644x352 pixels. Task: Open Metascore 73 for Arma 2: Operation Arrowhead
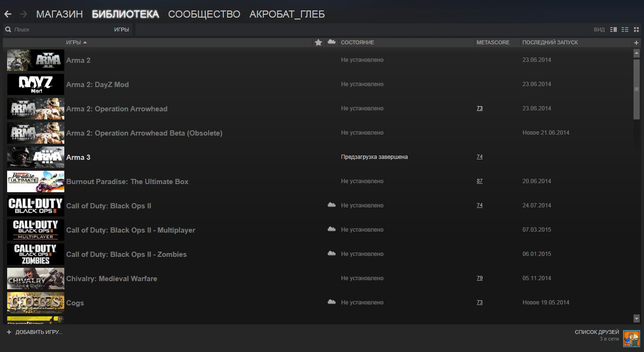tap(480, 108)
